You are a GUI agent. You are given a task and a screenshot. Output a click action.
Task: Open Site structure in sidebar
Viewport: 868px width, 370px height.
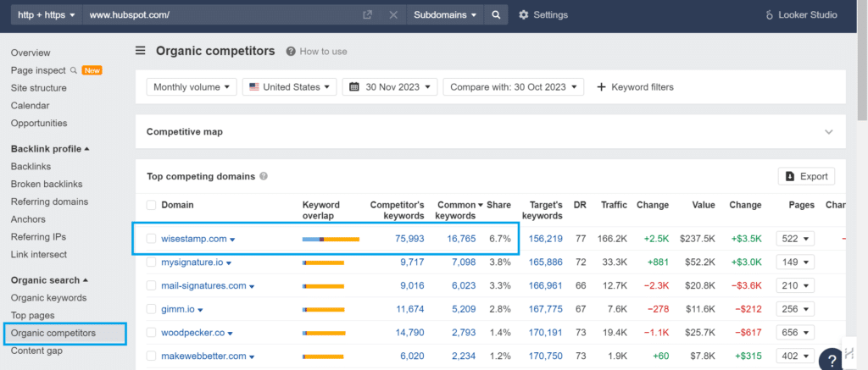click(39, 88)
